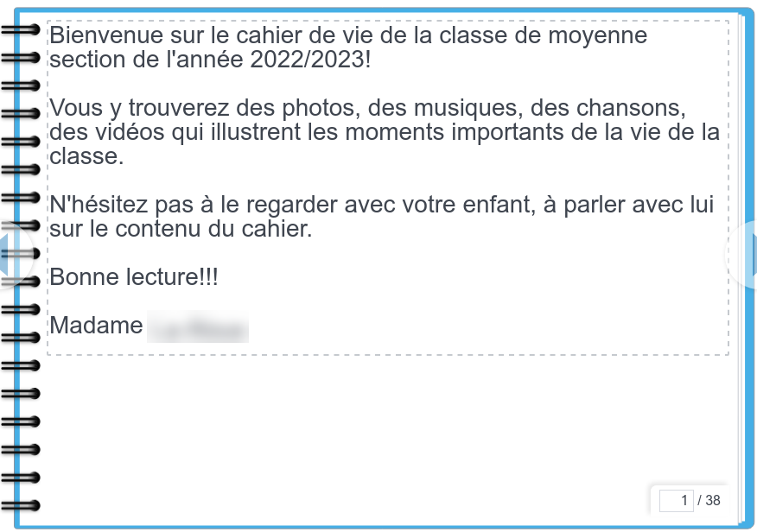Click the 'Bonne lecture!!!' text
The height and width of the screenshot is (532, 757).
click(135, 278)
